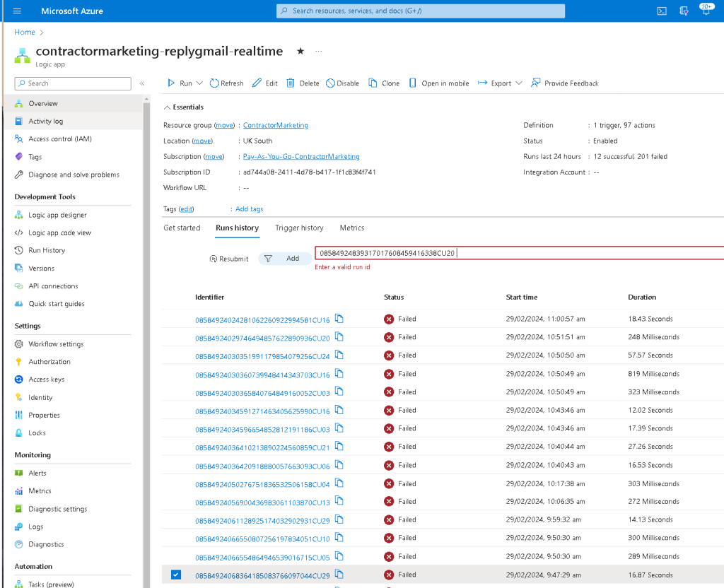Copy run identifier ending 191186CU03
The width and height of the screenshot is (724, 588).
point(339,428)
